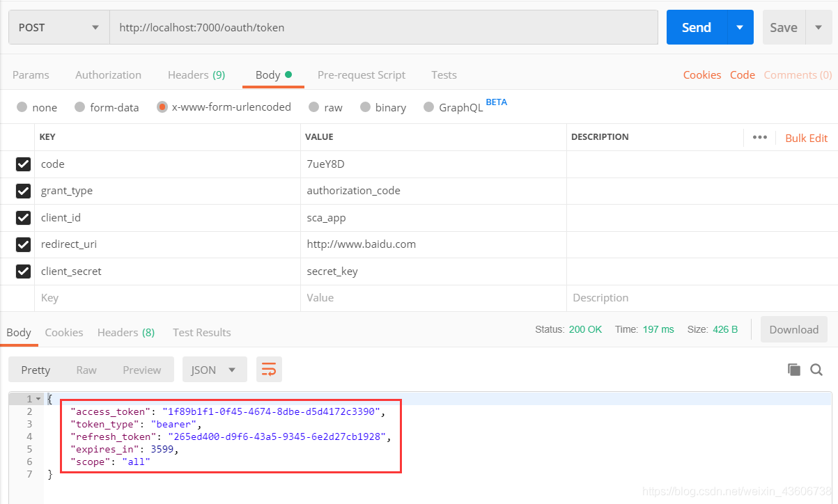
Task: Open the JSON format dropdown
Action: (215, 370)
